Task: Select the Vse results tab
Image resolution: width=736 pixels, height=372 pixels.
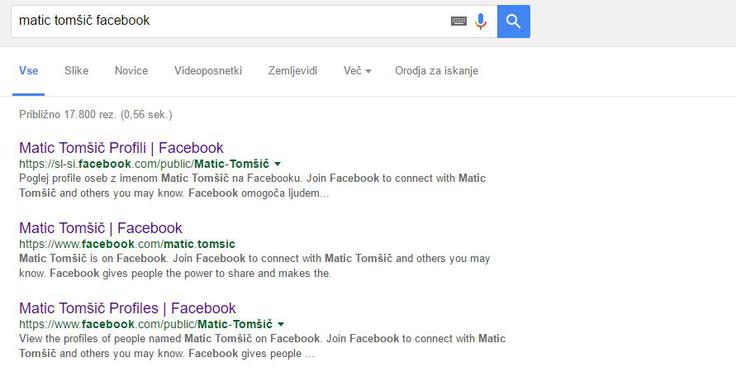Action: click(x=29, y=71)
